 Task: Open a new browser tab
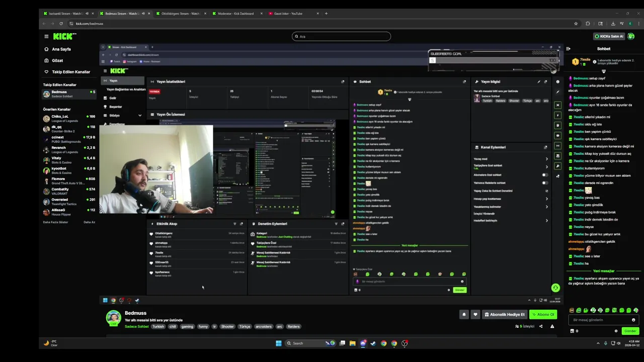click(326, 14)
